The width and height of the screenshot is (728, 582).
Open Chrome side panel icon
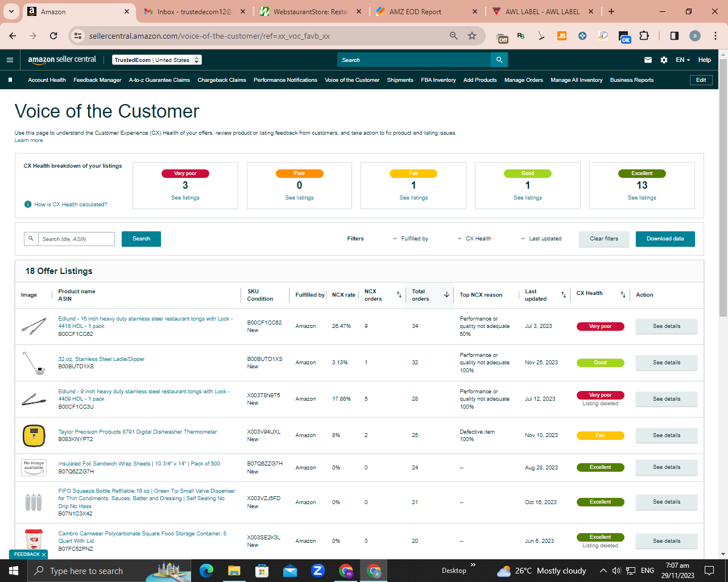675,36
